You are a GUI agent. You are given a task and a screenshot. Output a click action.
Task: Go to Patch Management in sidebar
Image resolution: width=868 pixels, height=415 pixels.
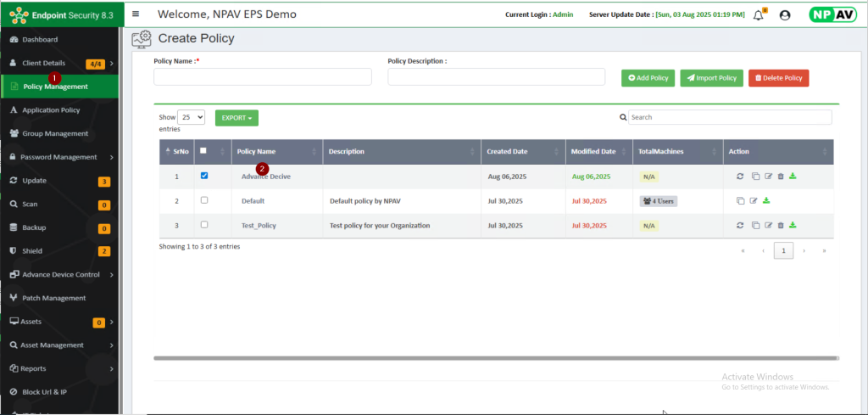pyautogui.click(x=53, y=298)
